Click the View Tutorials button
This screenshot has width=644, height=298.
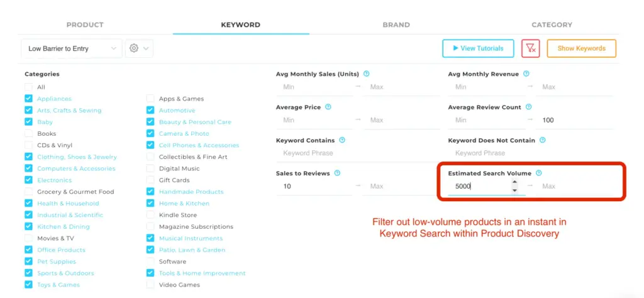(478, 48)
